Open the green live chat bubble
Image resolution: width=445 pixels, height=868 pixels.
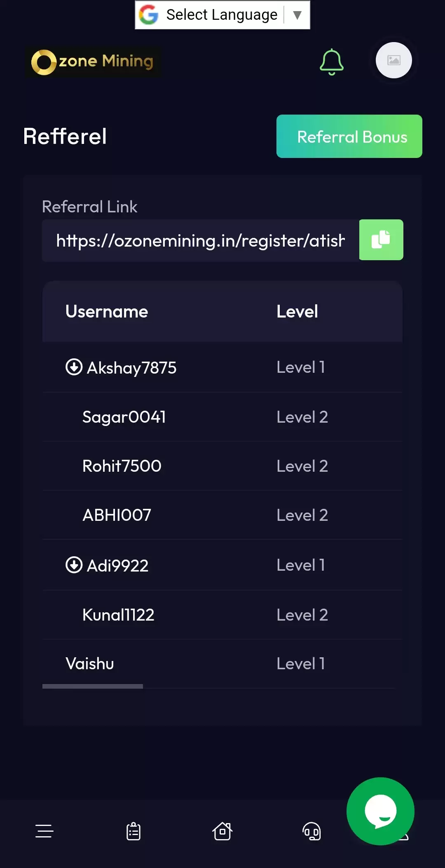pyautogui.click(x=380, y=811)
